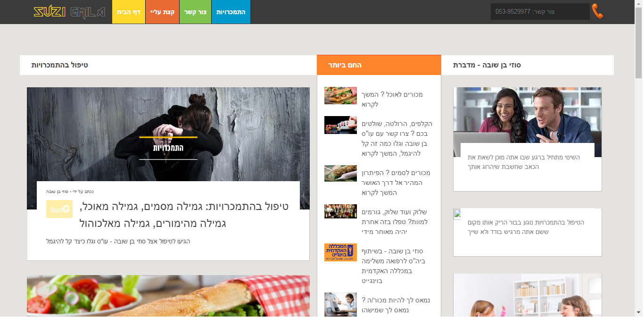
Task: Click the broken image icon in sidebar card
Action: coord(457,214)
